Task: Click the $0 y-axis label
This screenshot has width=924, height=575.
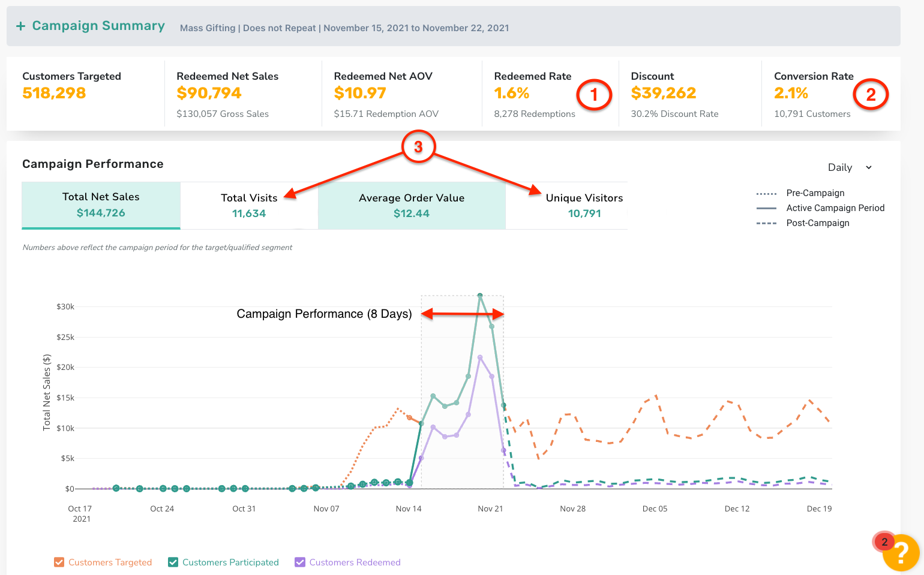Action: (70, 489)
